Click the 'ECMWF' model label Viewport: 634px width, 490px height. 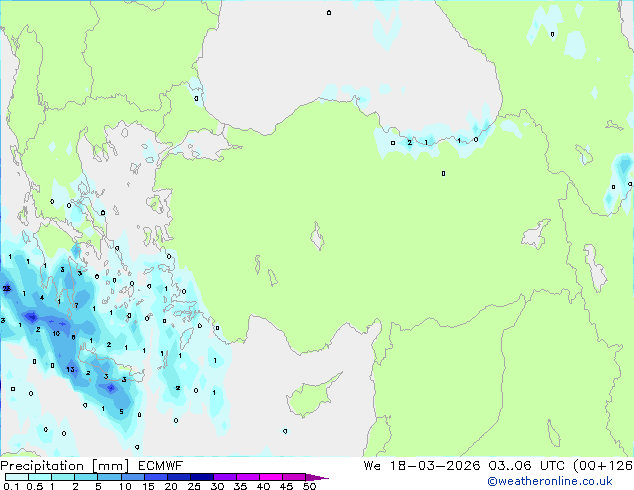[x=160, y=466]
